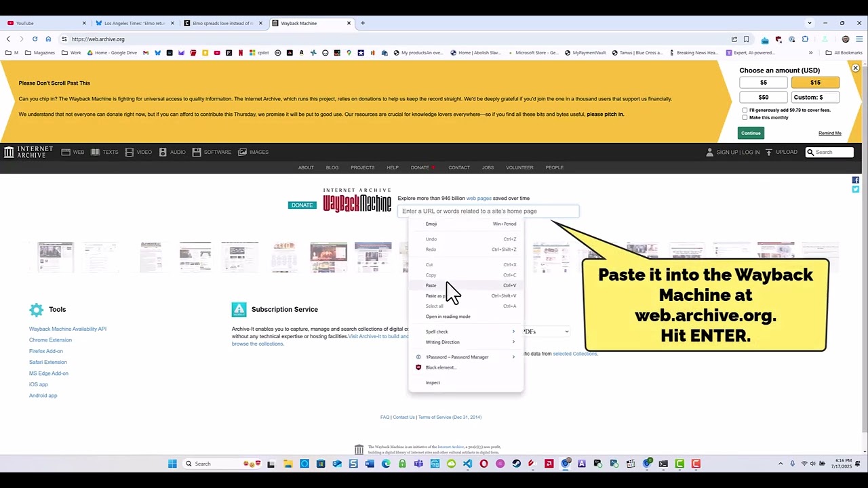Click the Sign up / Log in person icon
868x488 pixels.
pyautogui.click(x=710, y=152)
